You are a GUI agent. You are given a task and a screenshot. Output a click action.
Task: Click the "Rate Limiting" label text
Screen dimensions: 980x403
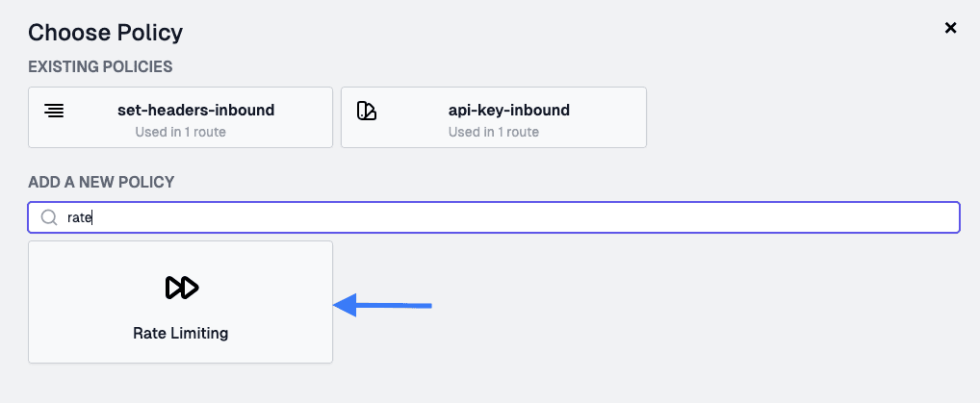click(x=181, y=333)
